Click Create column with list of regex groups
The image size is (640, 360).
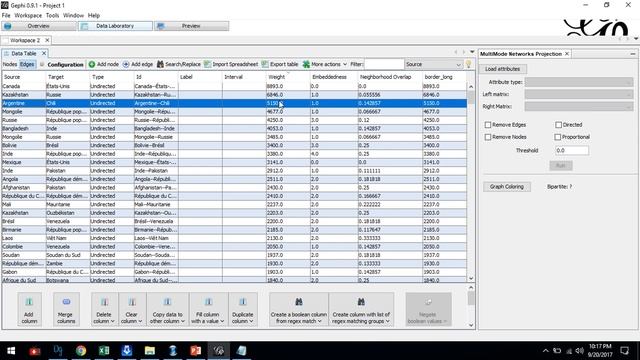(361, 309)
